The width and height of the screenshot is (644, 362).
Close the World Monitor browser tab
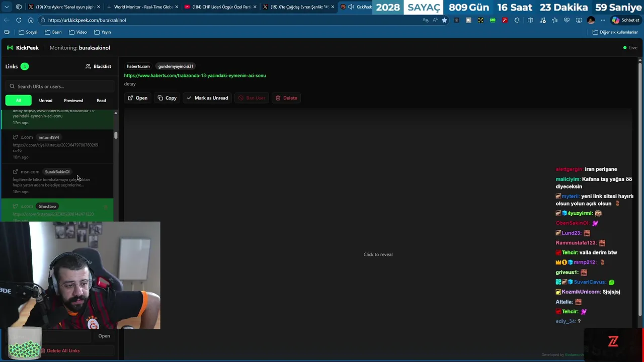click(x=177, y=7)
